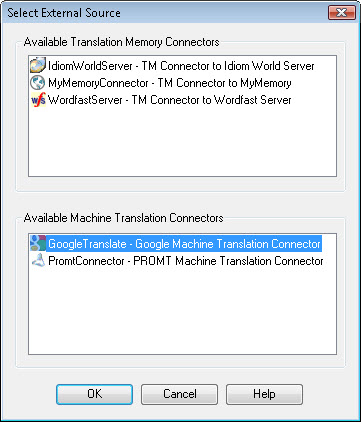Screen dimensions: 361x422
Task: Click the Available Translation Memory Connectors label
Action: (x=122, y=42)
